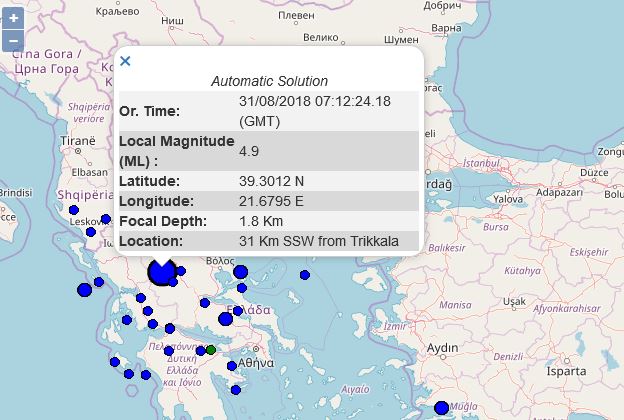This screenshot has width=624, height=420.
Task: Select the focal depth 1.8 Km value
Action: pyautogui.click(x=261, y=221)
